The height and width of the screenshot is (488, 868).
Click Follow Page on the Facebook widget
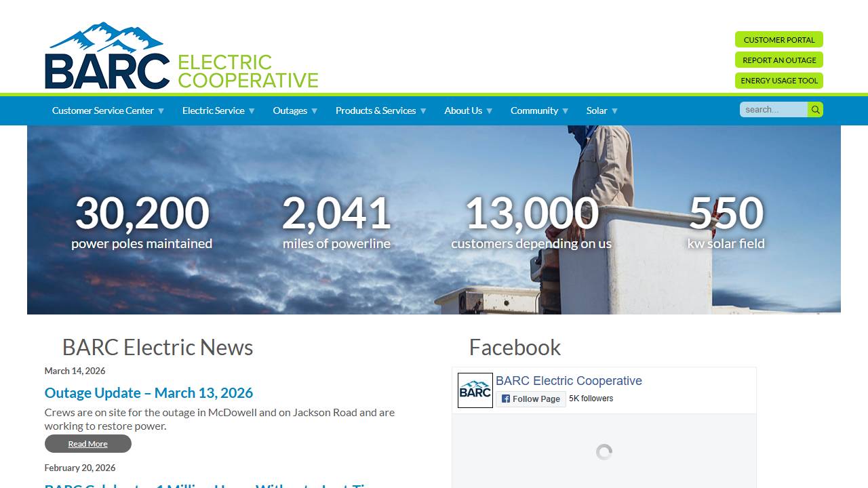pyautogui.click(x=536, y=399)
